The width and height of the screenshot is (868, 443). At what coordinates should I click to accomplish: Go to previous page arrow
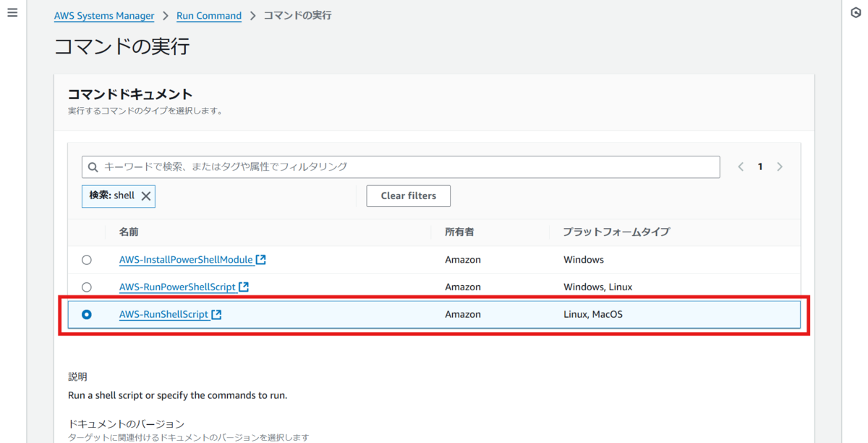[741, 166]
